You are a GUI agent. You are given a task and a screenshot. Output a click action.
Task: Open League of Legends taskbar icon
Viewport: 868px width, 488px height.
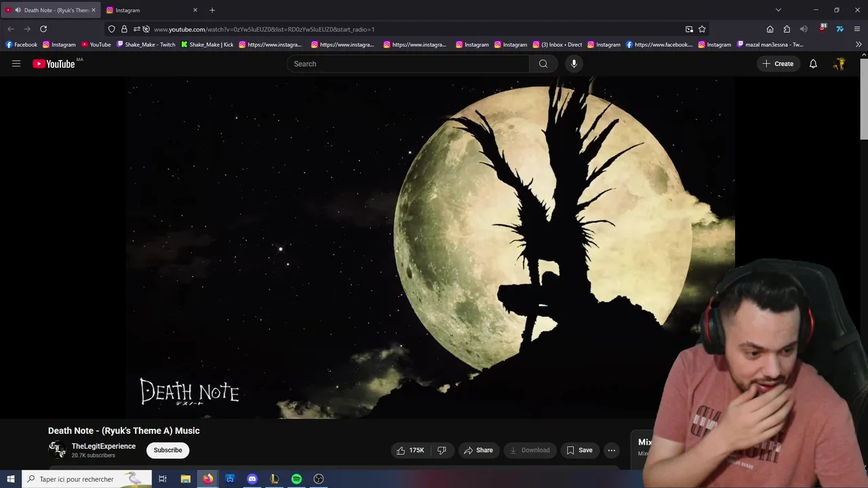275,479
